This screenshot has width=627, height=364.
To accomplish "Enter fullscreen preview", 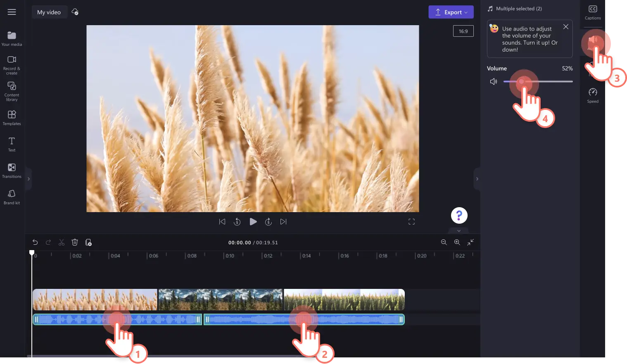I will tap(411, 222).
